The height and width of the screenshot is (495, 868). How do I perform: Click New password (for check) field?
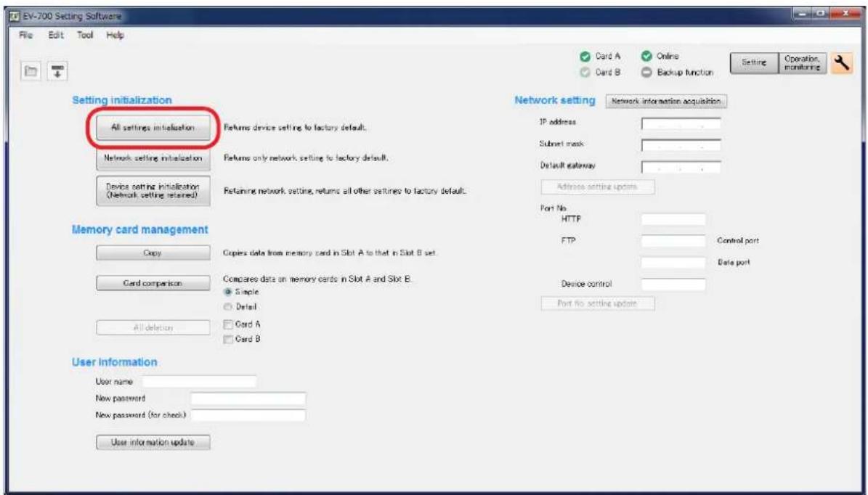tap(248, 415)
